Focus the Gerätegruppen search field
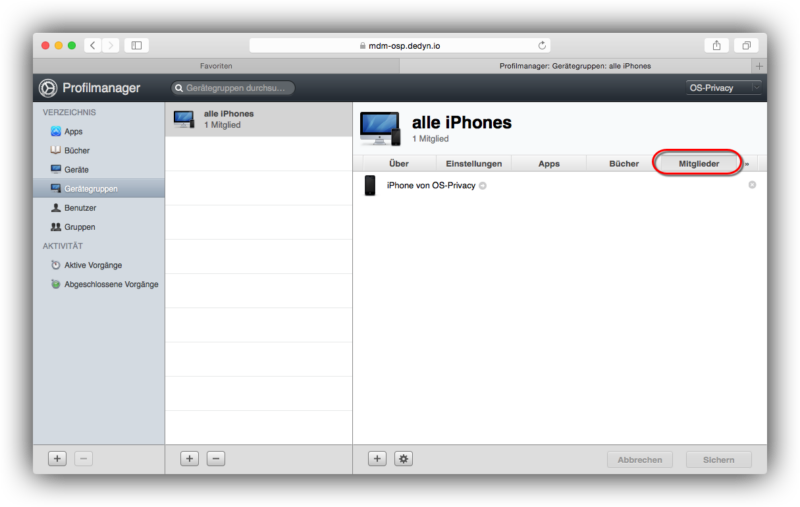Image resolution: width=800 pixels, height=507 pixels. click(233, 88)
